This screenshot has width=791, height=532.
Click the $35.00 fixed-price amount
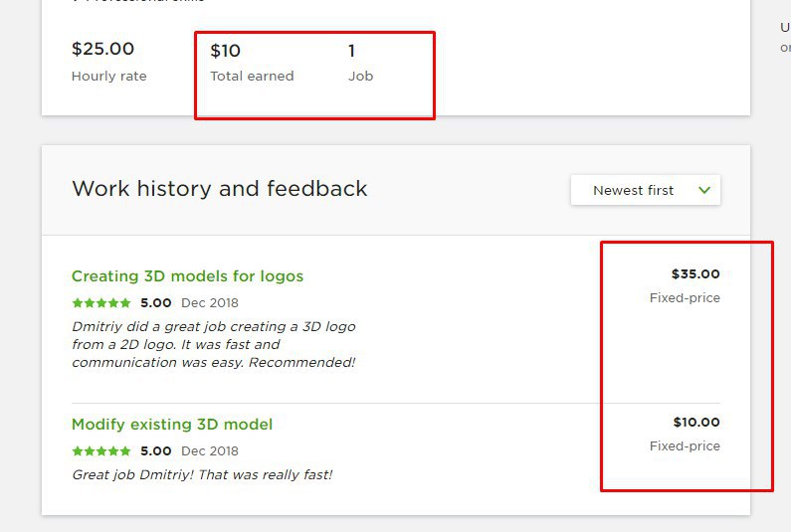point(694,273)
